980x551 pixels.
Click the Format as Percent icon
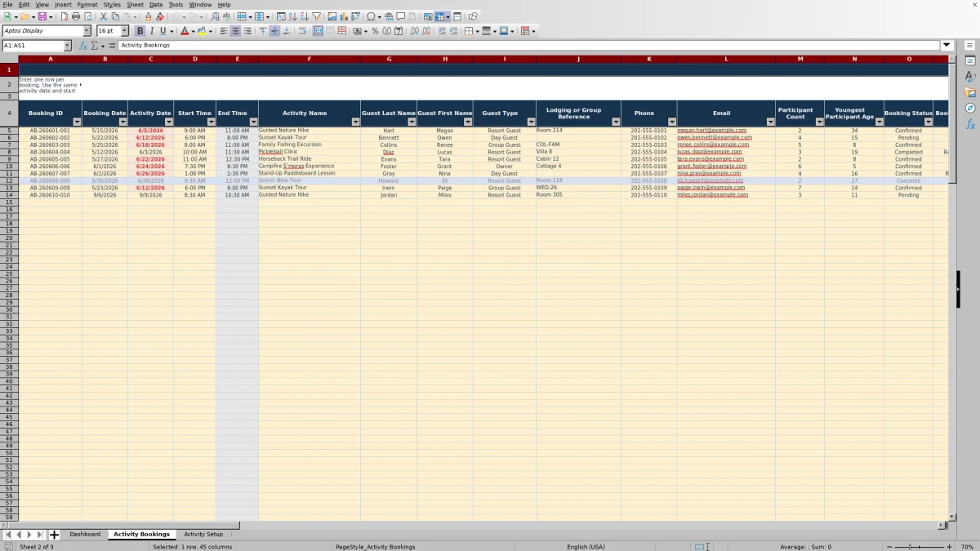point(375,31)
